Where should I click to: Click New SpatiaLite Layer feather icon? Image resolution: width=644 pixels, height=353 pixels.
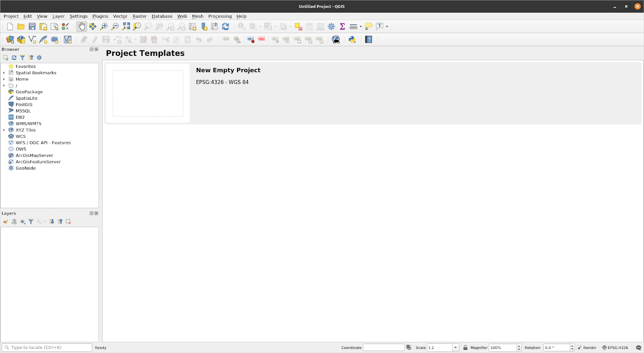(43, 39)
